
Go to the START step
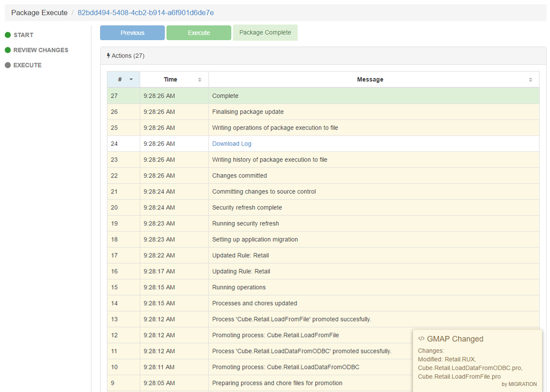point(23,35)
